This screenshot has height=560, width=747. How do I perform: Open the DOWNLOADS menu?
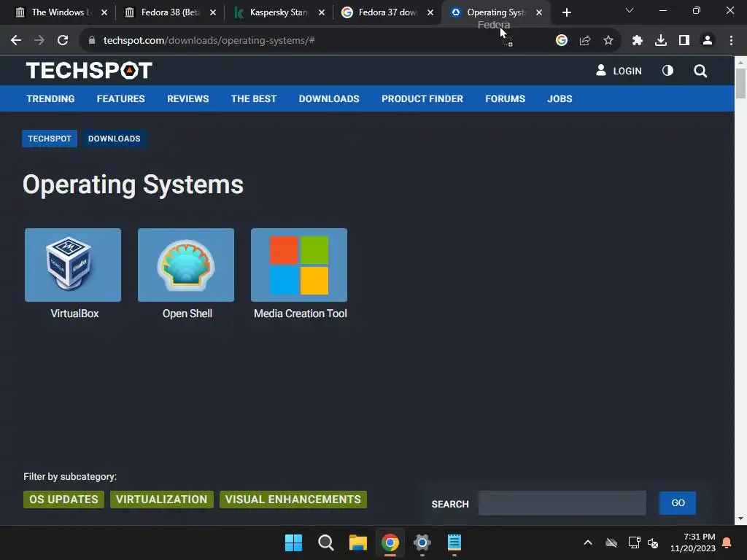[329, 98]
